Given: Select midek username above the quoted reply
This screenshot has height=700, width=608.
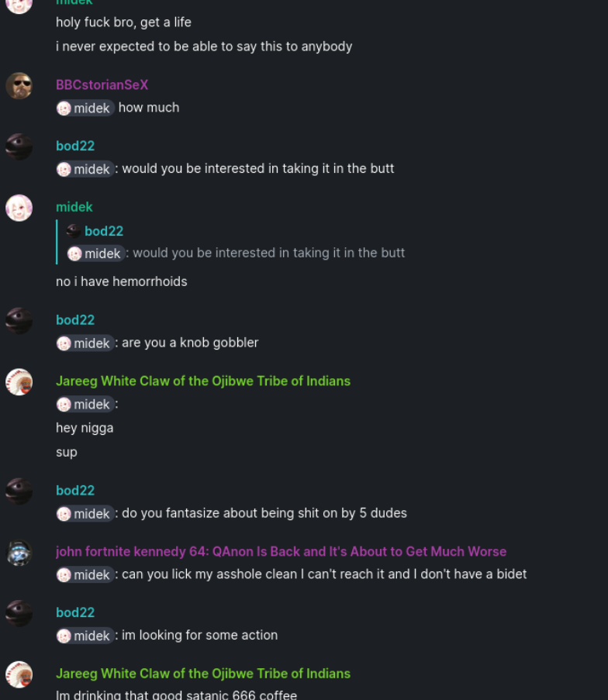Looking at the screenshot, I should click(74, 207).
